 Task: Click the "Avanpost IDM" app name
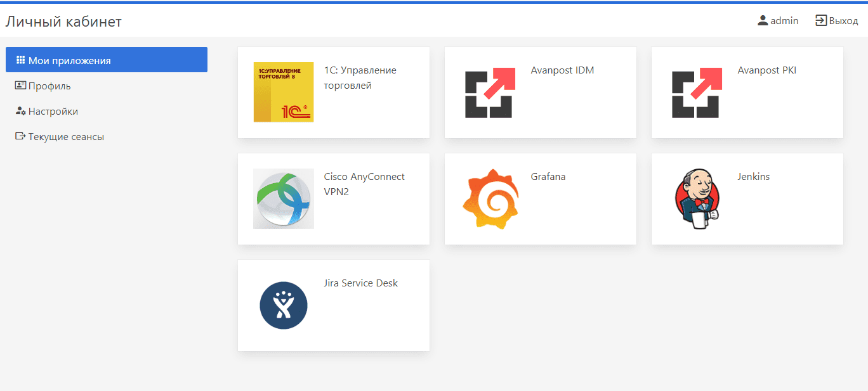coord(562,70)
